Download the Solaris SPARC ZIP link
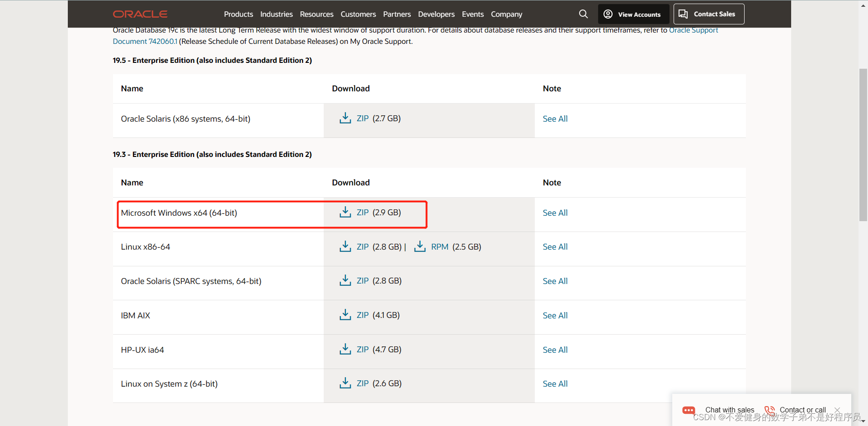This screenshot has width=868, height=426. click(363, 280)
